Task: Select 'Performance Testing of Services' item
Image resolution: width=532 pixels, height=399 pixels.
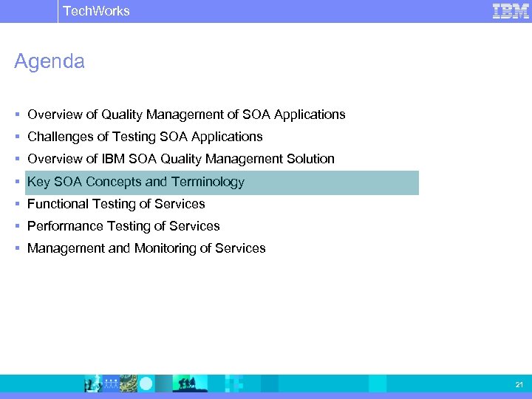Action: coord(123,226)
